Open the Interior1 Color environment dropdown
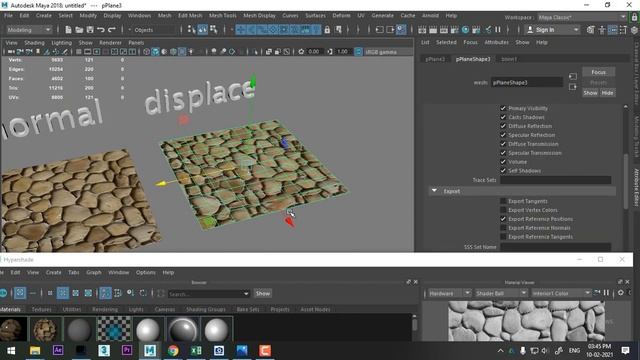This screenshot has height=360, width=640. click(x=561, y=293)
